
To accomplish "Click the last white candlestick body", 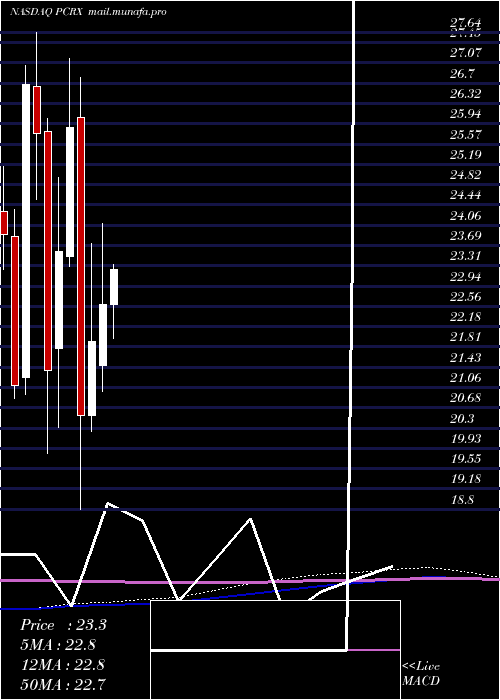I will coord(114,287).
